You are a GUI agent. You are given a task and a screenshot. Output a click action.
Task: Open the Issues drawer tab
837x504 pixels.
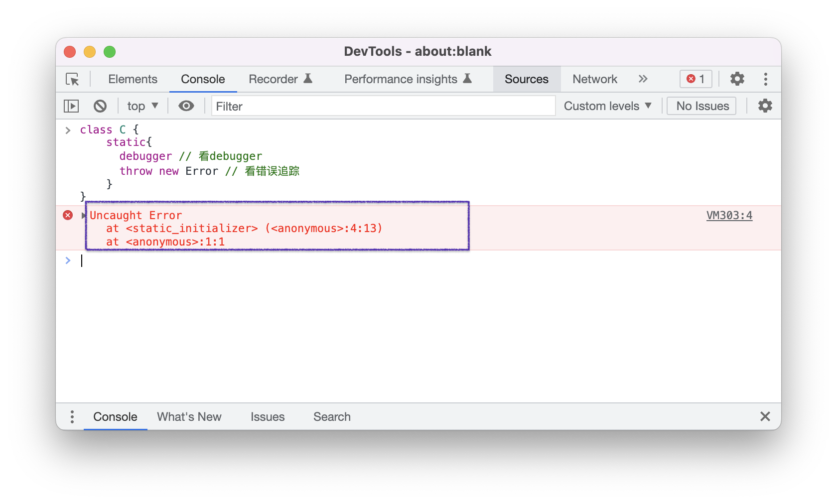[x=268, y=417]
